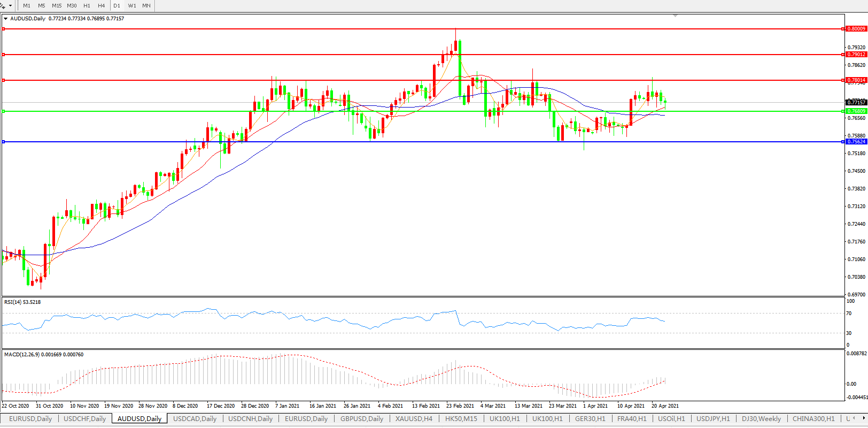This screenshot has height=428, width=868.
Task: Toggle the D1 daily timeframe button
Action: point(117,6)
